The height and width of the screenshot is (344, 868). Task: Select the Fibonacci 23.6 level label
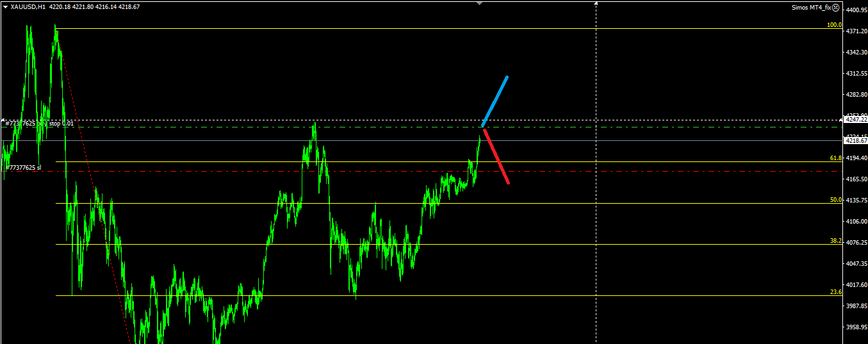[835, 292]
